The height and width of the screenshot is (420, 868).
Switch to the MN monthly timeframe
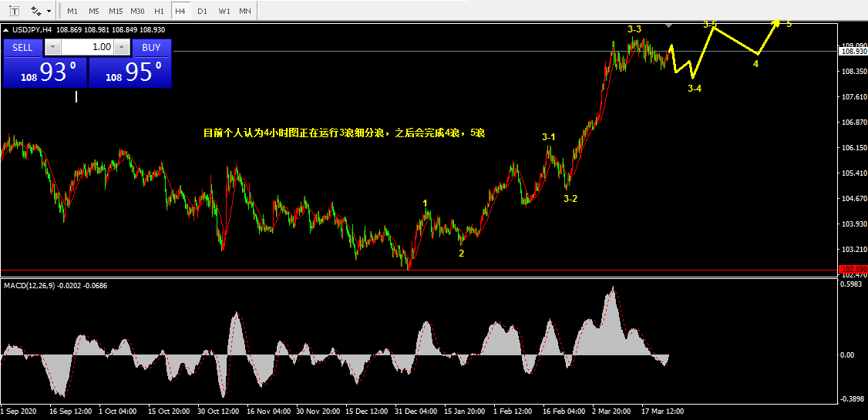244,11
